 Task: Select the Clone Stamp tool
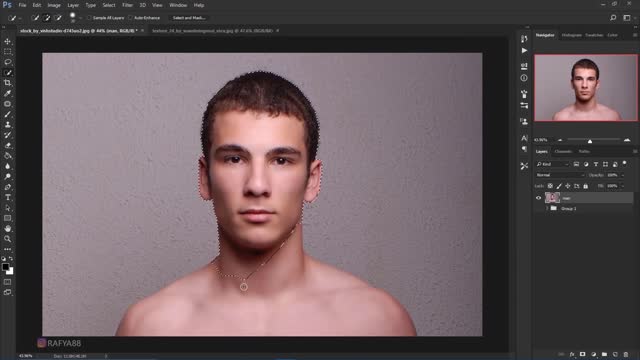tap(7, 124)
